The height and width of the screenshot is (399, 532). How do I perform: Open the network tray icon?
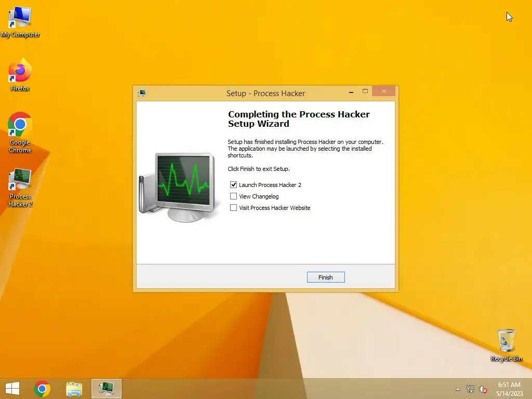click(x=471, y=389)
